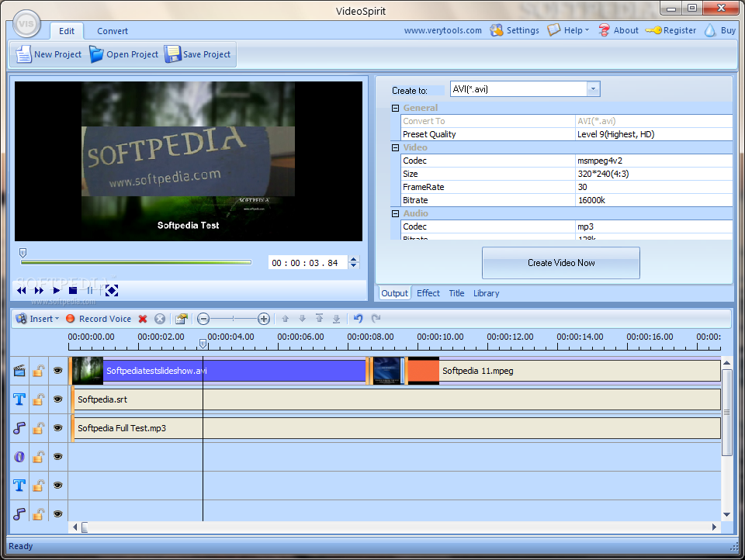
Task: Click the music note icon of Softpedia Full Test.mp3 track
Action: click(x=19, y=428)
